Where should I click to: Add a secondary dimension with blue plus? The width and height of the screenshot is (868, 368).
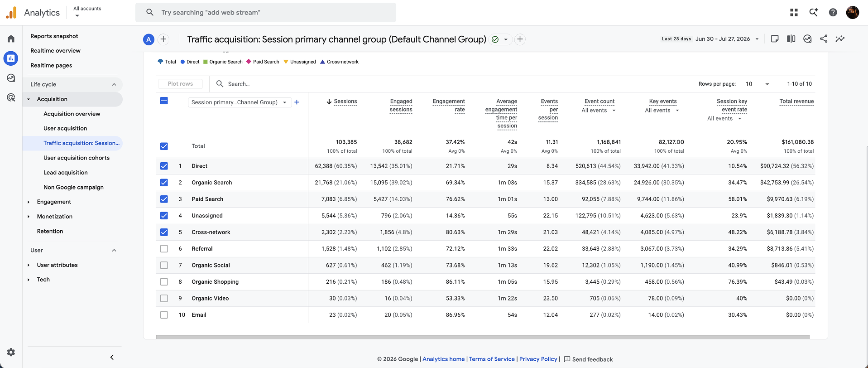tap(297, 102)
